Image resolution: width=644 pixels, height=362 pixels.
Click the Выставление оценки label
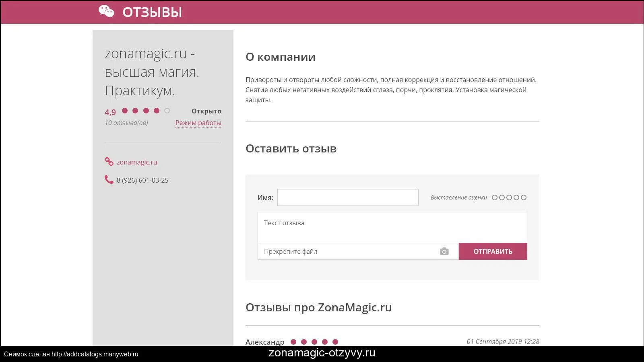pos(458,197)
